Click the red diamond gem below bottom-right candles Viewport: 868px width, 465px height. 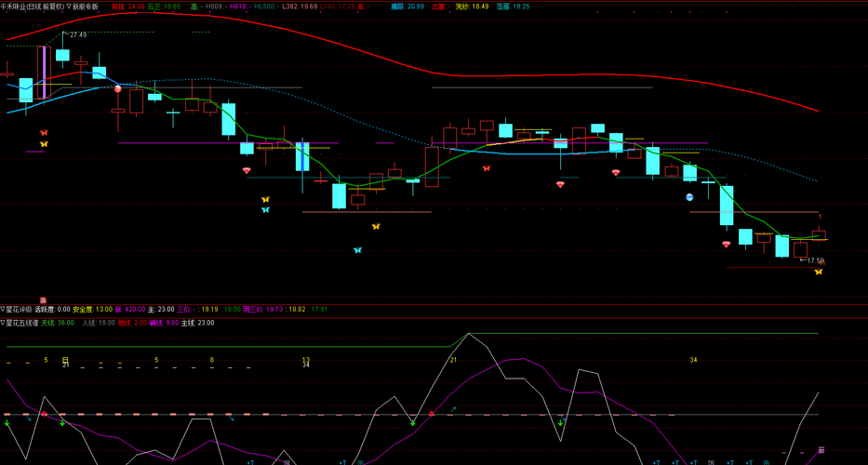coord(726,244)
